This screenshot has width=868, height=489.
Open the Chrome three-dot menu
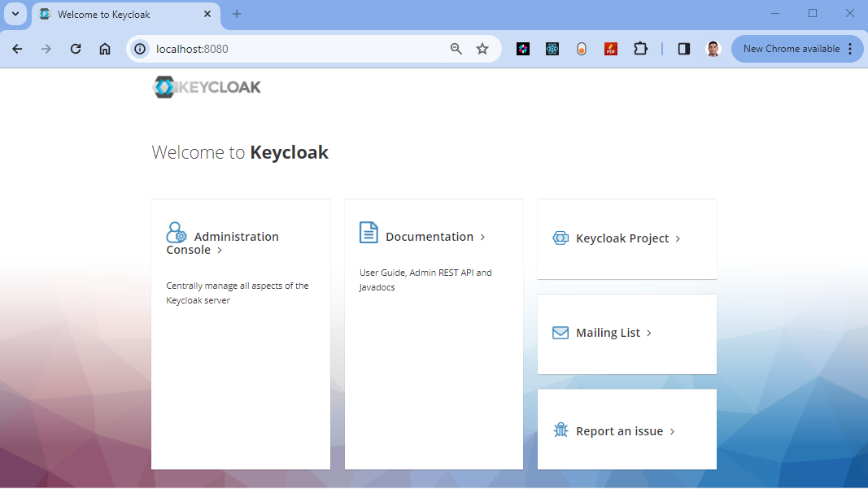pos(851,49)
